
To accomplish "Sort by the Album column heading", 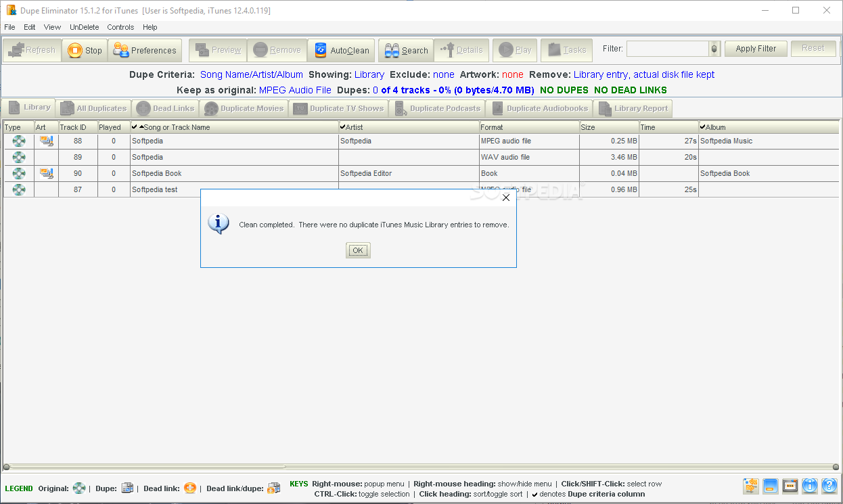I will 769,127.
